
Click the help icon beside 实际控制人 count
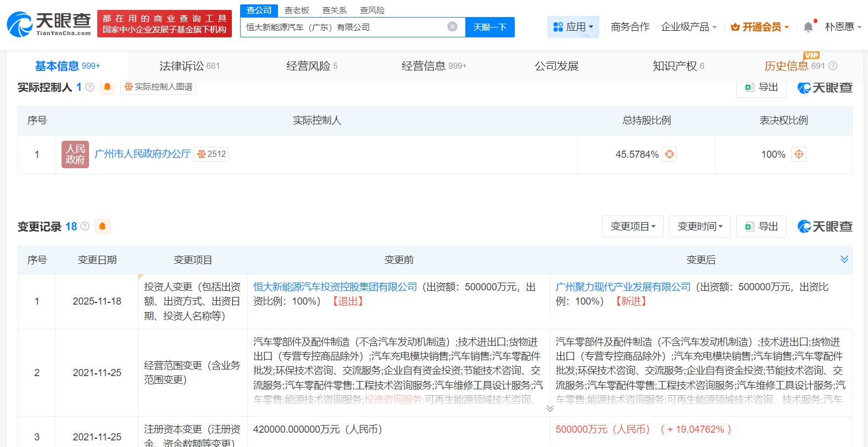90,87
